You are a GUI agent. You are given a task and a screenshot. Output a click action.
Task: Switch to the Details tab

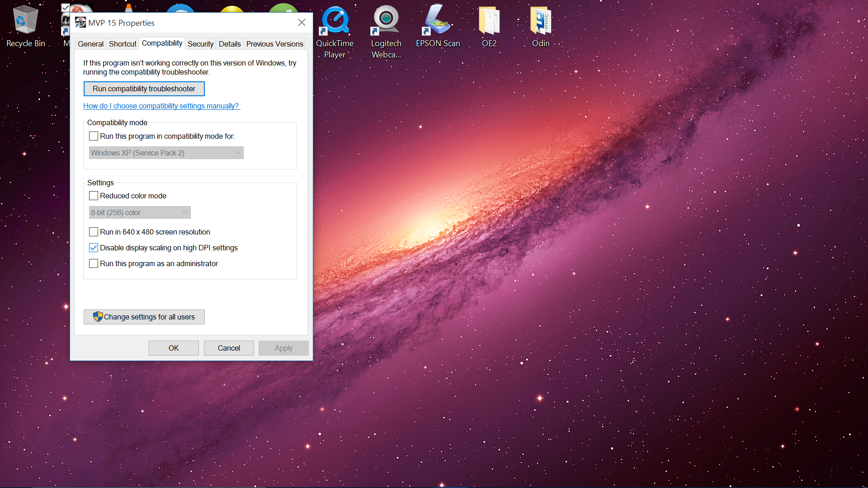[x=230, y=44]
